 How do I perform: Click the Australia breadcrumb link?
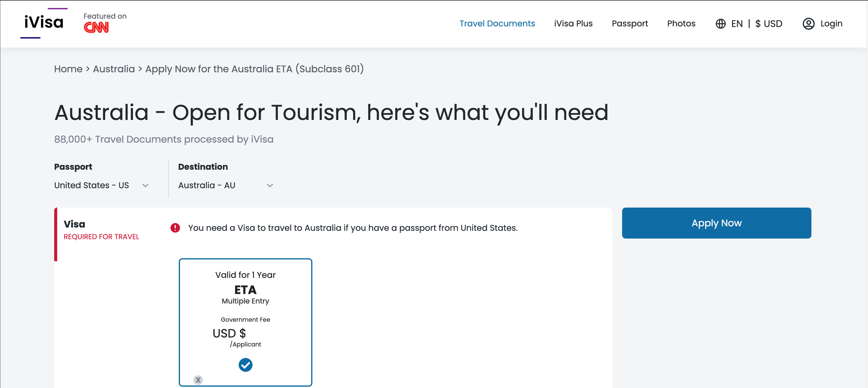tap(114, 69)
